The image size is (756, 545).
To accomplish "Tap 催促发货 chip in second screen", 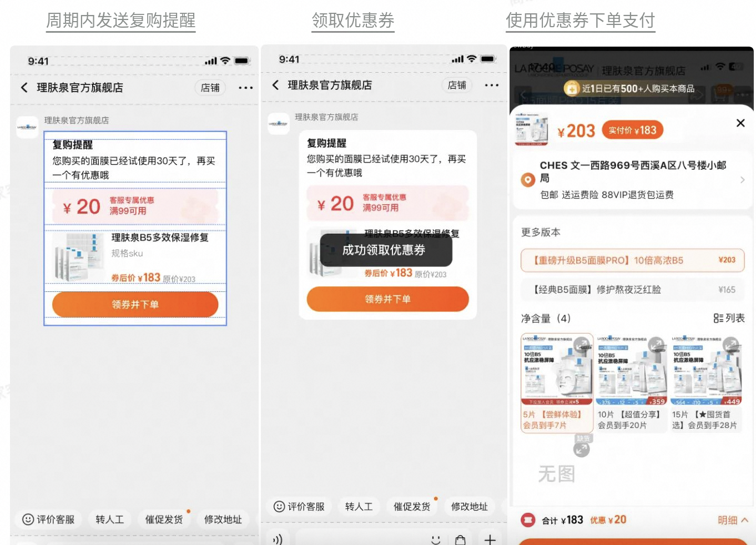I will (x=412, y=507).
